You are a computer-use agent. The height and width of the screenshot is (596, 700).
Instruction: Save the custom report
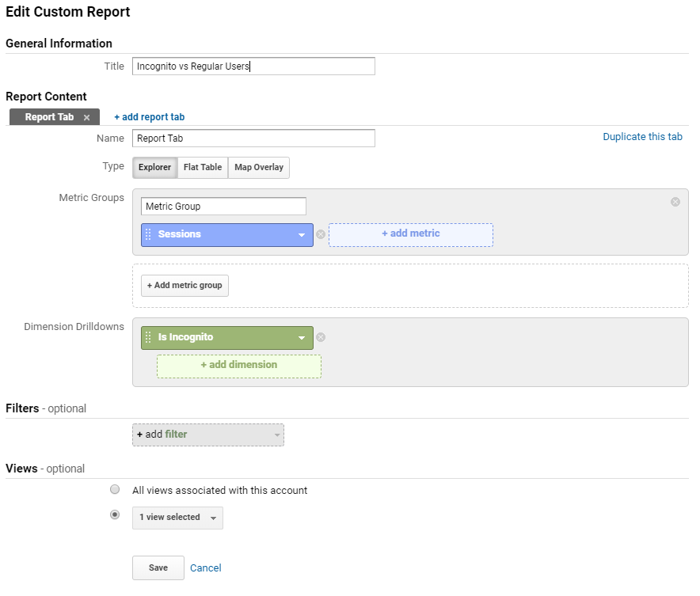pos(158,568)
